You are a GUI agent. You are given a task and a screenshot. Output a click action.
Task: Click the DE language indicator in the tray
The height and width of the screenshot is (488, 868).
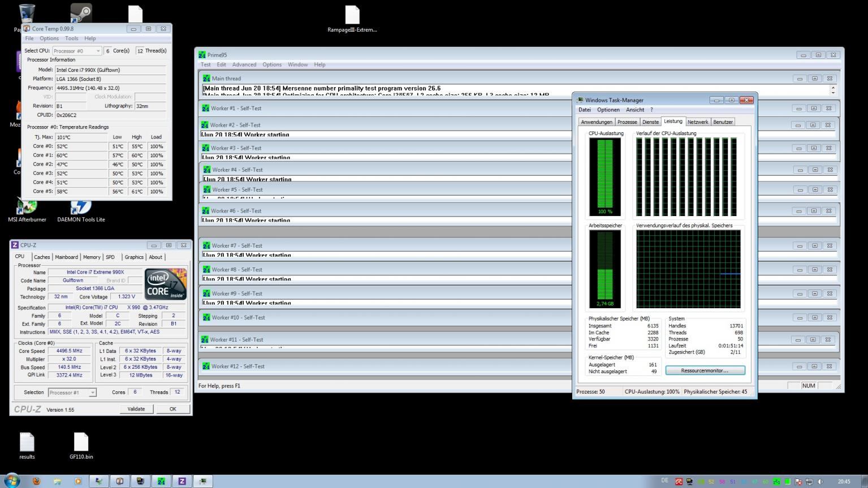[664, 481]
